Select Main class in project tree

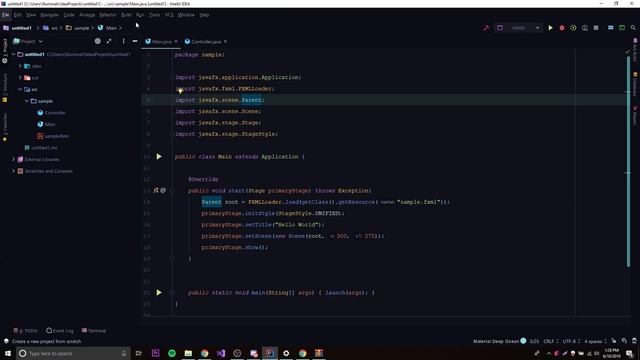(47, 124)
